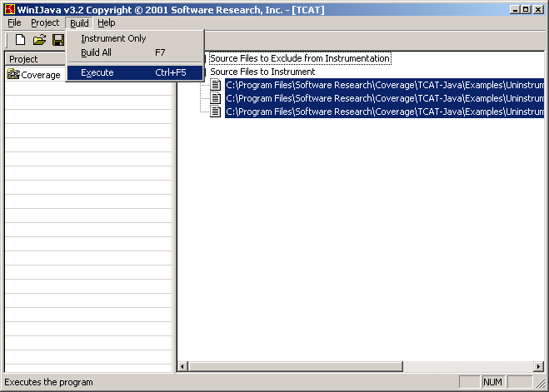Viewport: 549px width, 392px height.
Task: Click the horizontal scrollbar right arrow
Action: 538,366
